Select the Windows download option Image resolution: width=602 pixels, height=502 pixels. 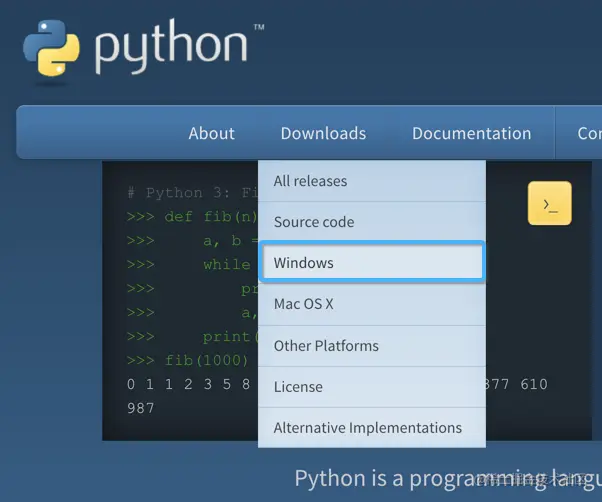point(372,263)
